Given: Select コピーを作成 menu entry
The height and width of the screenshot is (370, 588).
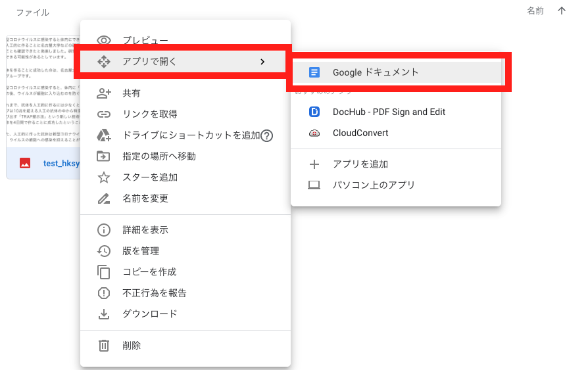Looking at the screenshot, I should [x=185, y=272].
